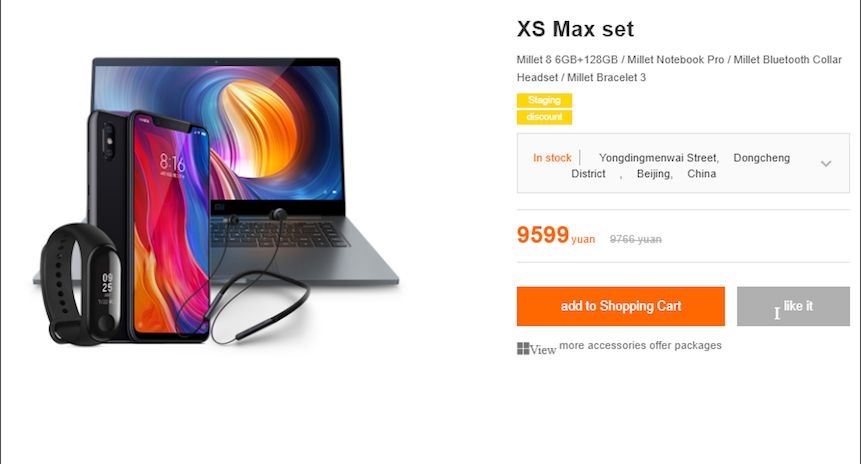The image size is (861, 464).
Task: Click the yellow discount tag
Action: point(544,117)
